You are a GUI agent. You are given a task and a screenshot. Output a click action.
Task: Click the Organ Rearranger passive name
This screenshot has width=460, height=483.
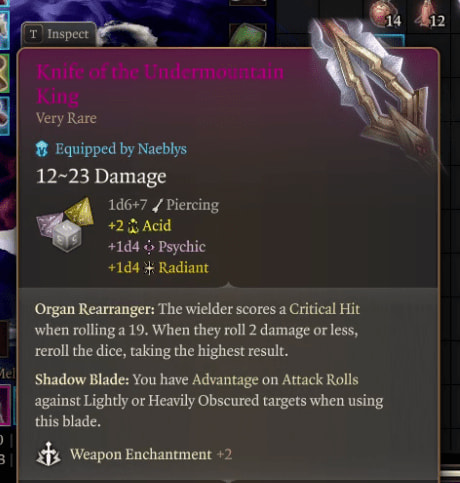tap(95, 309)
